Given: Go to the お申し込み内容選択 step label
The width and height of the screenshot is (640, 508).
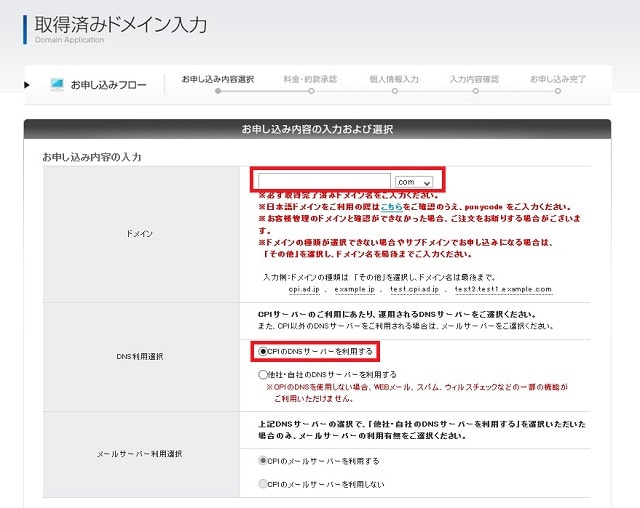Looking at the screenshot, I should [x=217, y=78].
